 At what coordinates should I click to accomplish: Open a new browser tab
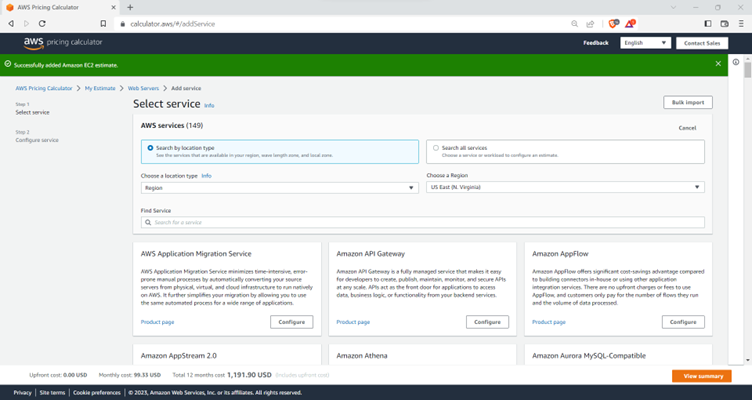(130, 7)
